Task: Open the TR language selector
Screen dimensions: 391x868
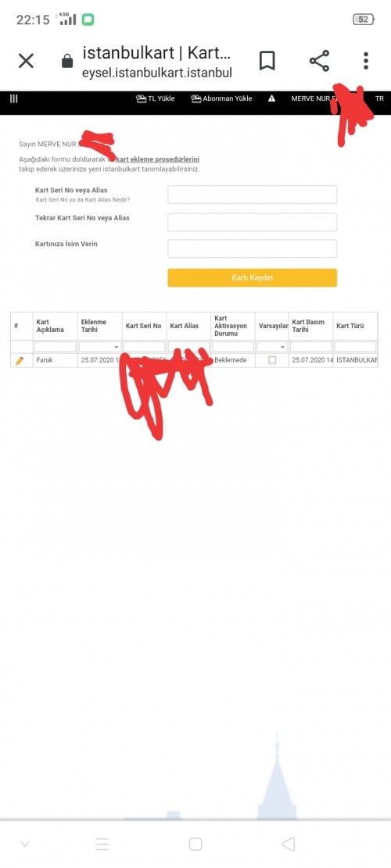Action: [x=379, y=98]
